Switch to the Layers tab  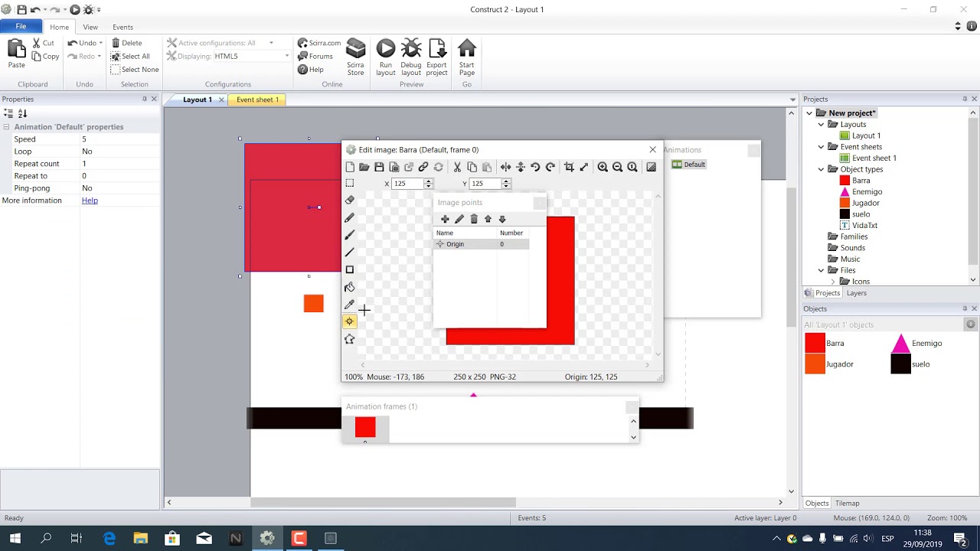point(857,293)
